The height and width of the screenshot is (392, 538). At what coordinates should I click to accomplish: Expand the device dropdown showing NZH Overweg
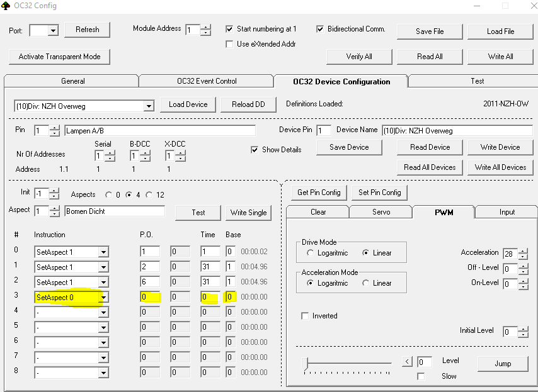[149, 106]
